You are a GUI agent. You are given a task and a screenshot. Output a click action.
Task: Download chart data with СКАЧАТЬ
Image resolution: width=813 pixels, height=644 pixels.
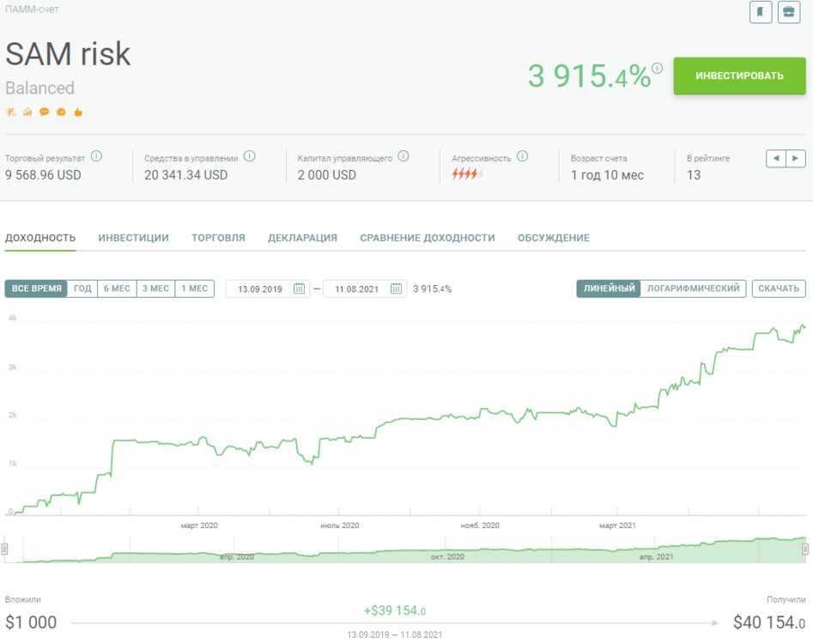[779, 289]
